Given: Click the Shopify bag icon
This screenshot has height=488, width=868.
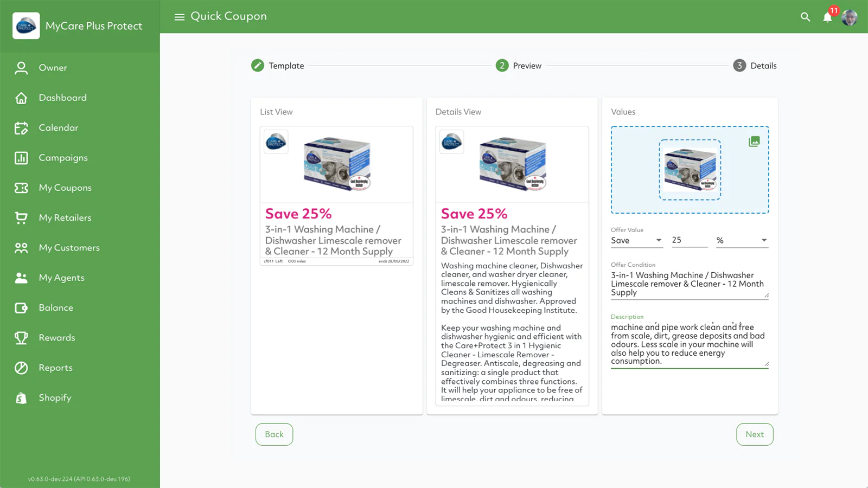Looking at the screenshot, I should [21, 398].
